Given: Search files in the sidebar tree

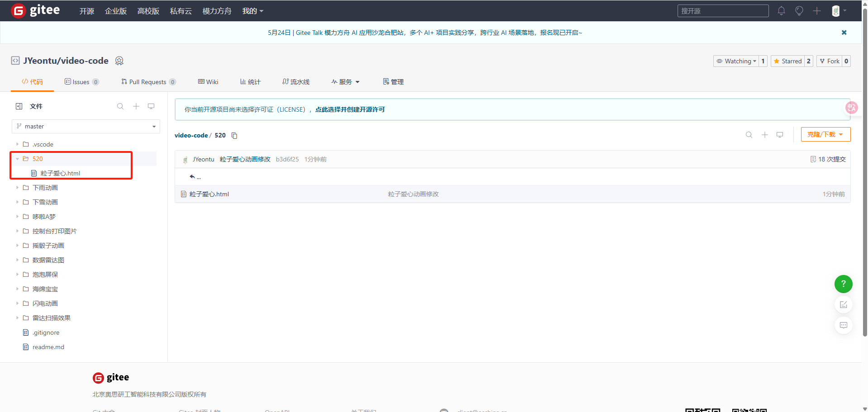Looking at the screenshot, I should [x=120, y=106].
